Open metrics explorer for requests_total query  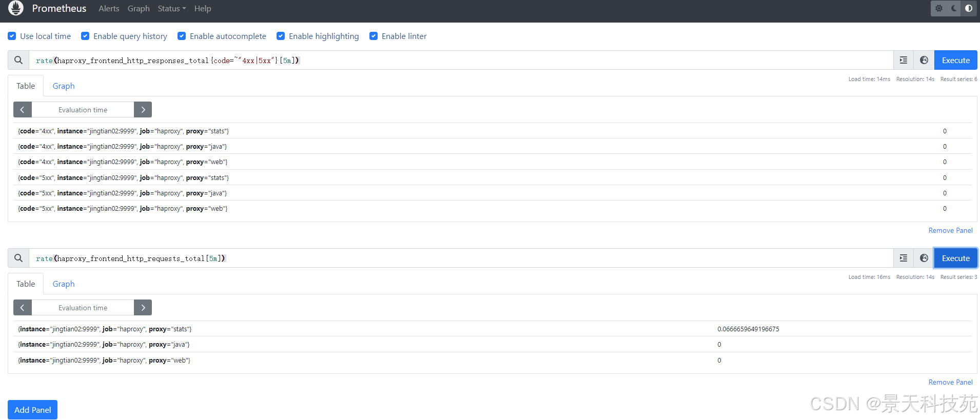pyautogui.click(x=924, y=258)
